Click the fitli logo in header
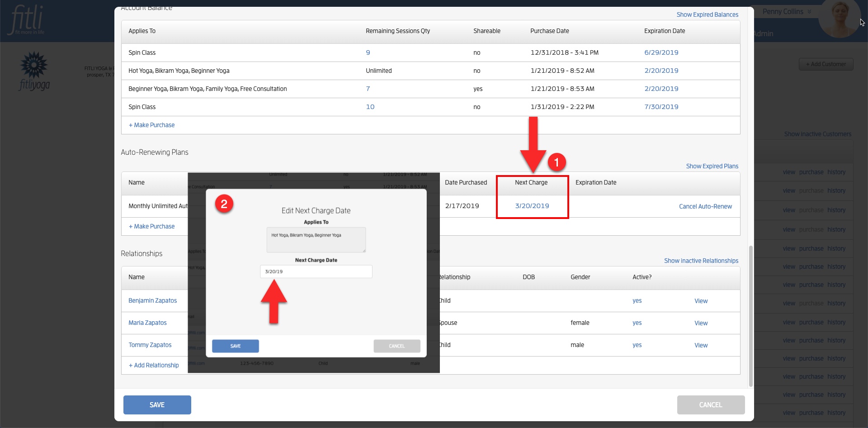868x428 pixels. 27,20
